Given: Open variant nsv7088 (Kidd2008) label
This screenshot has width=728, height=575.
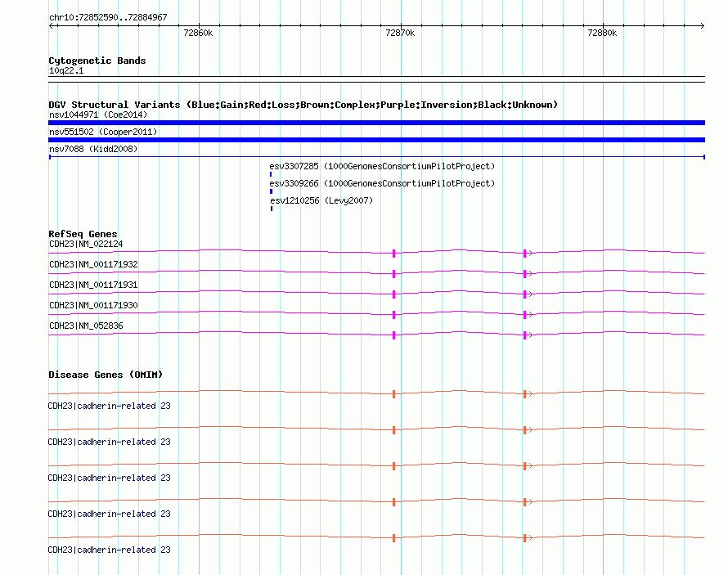Looking at the screenshot, I should [93, 149].
